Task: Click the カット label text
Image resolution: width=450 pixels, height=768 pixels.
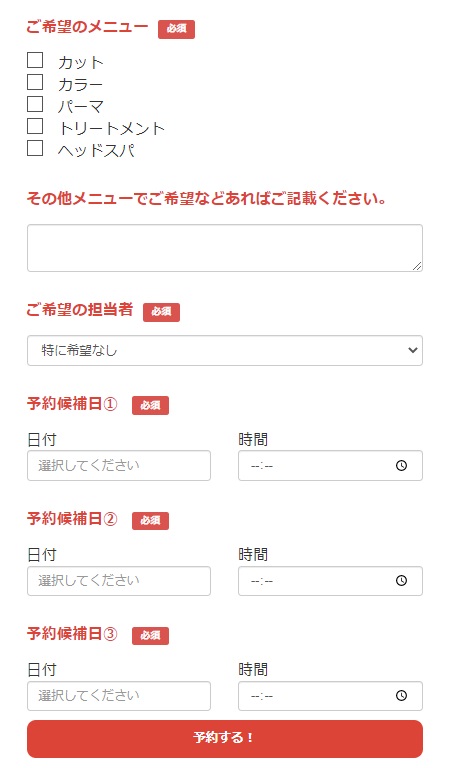Action: click(81, 63)
